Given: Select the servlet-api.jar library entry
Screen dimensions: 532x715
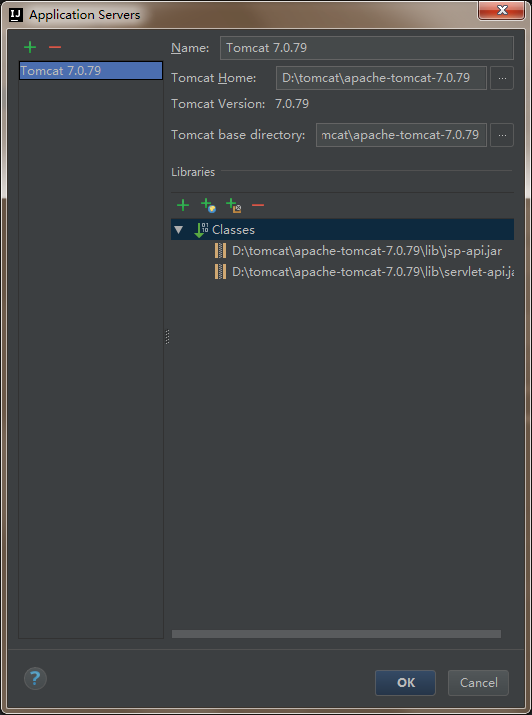Looking at the screenshot, I should pos(373,272).
